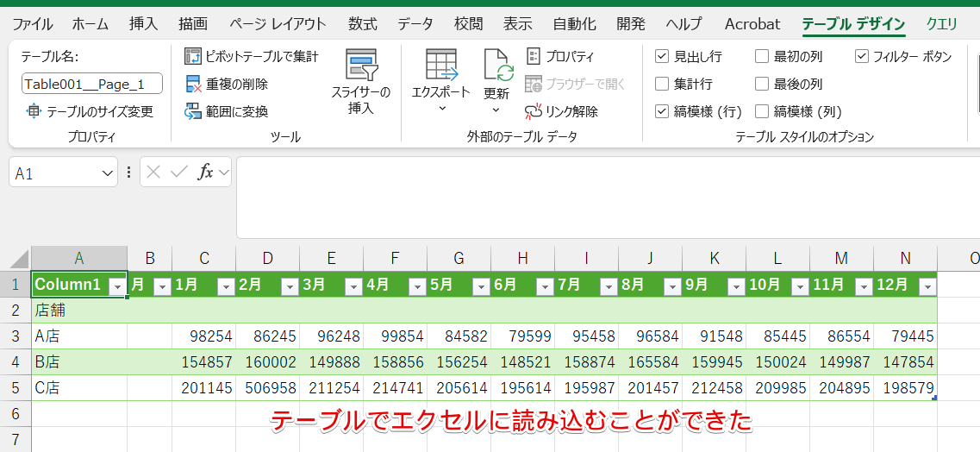
Task: Open the Developer (開発) tab
Action: (631, 24)
